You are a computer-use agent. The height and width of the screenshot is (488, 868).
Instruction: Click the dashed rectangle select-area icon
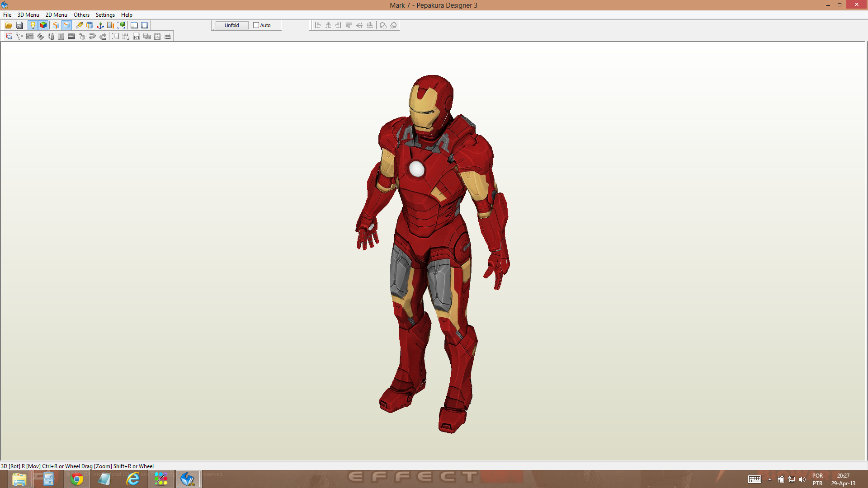tap(116, 37)
